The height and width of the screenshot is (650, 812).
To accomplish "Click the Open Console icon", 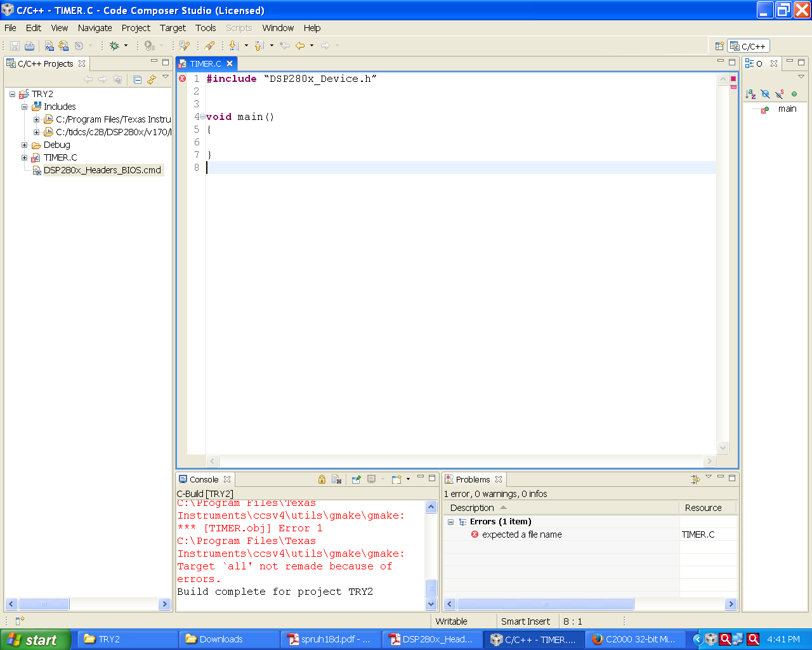I will [x=396, y=479].
